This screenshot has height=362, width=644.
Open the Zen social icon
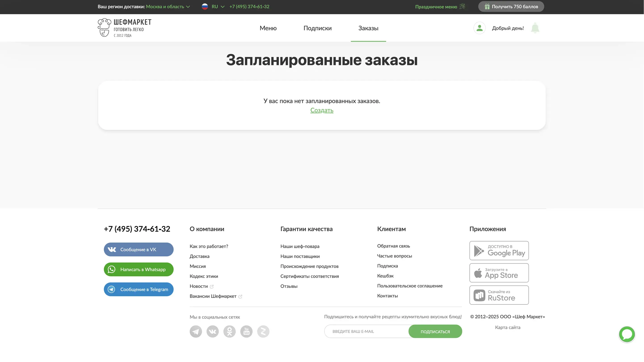[263, 332]
